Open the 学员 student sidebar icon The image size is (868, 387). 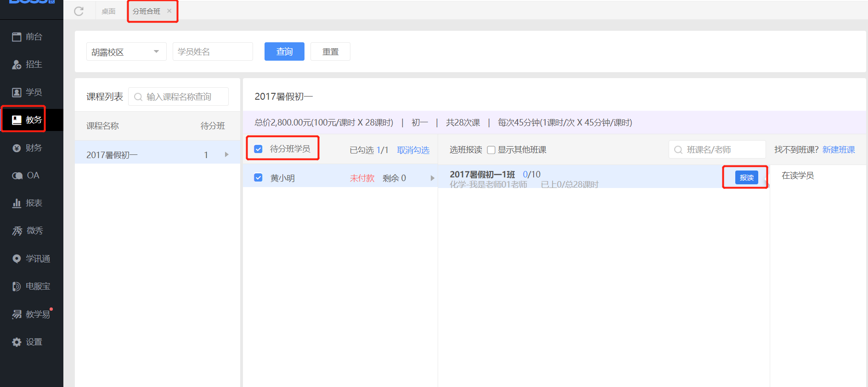coord(17,92)
